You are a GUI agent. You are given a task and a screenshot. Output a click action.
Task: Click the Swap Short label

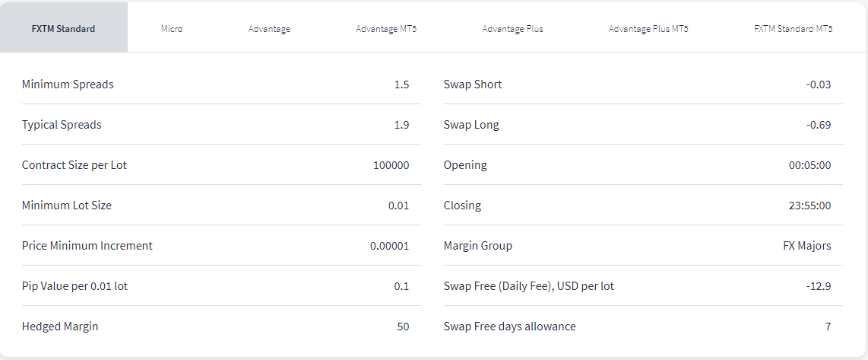pyautogui.click(x=473, y=84)
